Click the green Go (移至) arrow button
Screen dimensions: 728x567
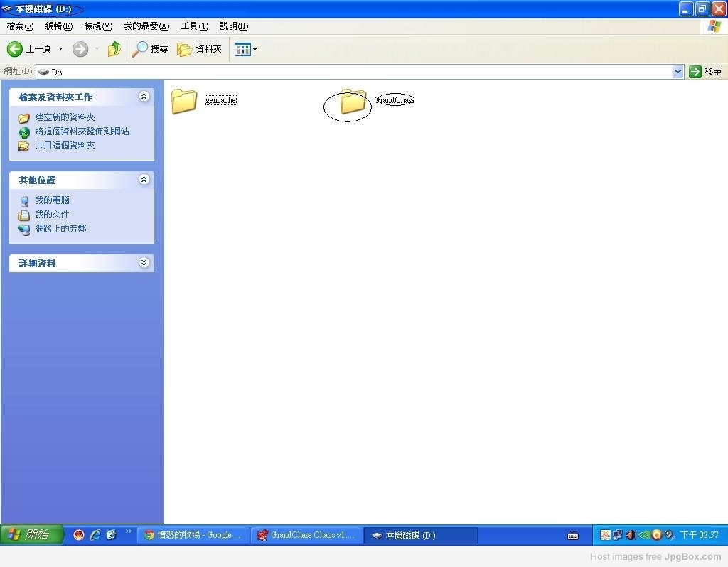pyautogui.click(x=695, y=72)
